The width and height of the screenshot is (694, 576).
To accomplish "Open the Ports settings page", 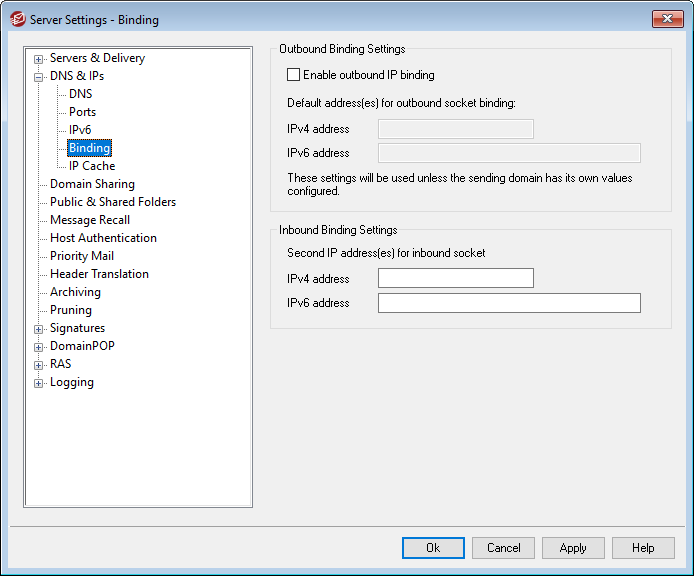I will [82, 112].
